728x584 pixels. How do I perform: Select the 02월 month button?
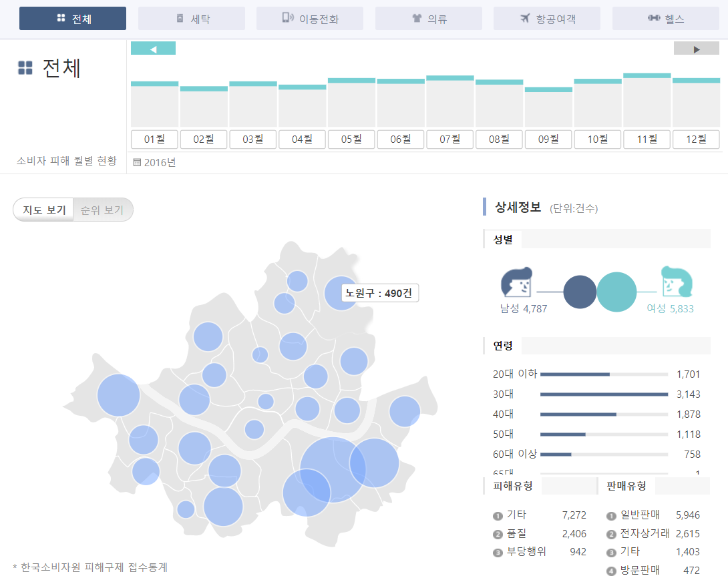coord(204,139)
